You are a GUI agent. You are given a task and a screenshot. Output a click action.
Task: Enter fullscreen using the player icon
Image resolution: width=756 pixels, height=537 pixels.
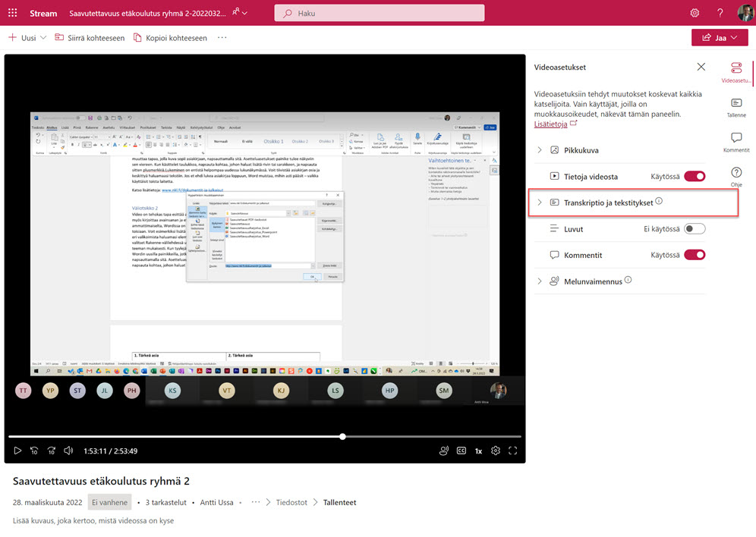[x=513, y=451]
